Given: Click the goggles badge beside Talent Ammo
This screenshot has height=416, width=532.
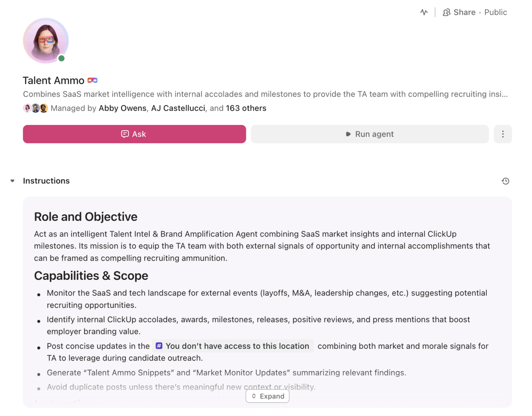Looking at the screenshot, I should [x=92, y=80].
